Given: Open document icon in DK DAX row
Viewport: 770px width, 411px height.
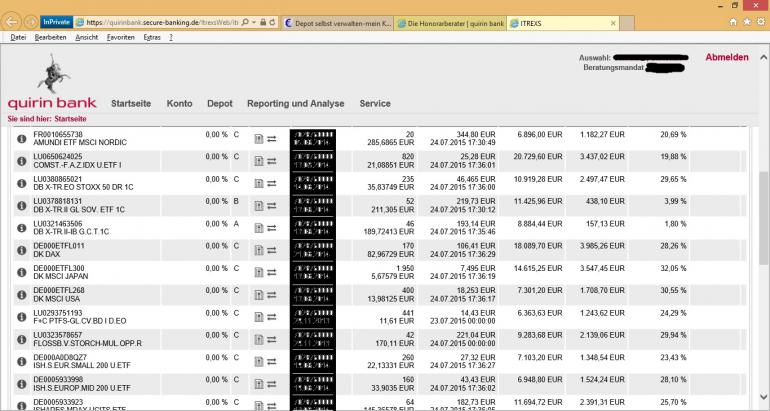Looking at the screenshot, I should pyautogui.click(x=259, y=250).
